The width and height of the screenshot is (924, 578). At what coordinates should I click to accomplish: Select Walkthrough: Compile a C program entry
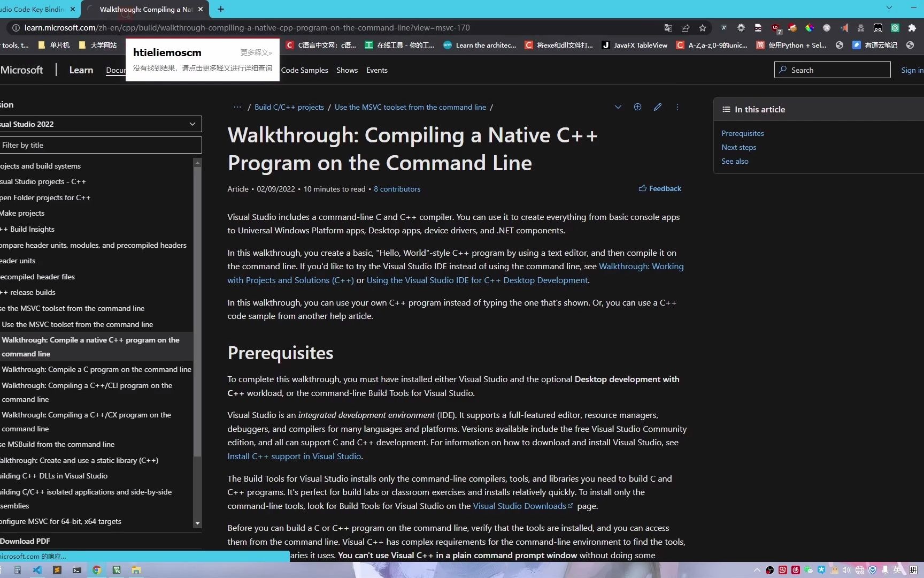(x=96, y=369)
